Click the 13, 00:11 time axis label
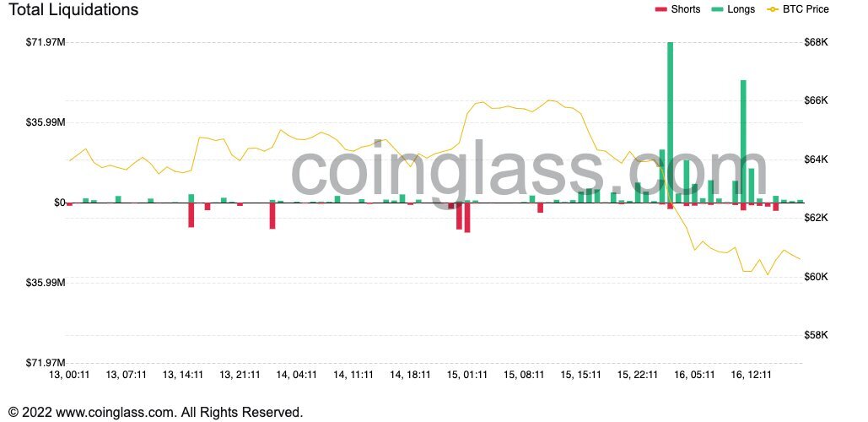The width and height of the screenshot is (868, 422). click(x=69, y=375)
